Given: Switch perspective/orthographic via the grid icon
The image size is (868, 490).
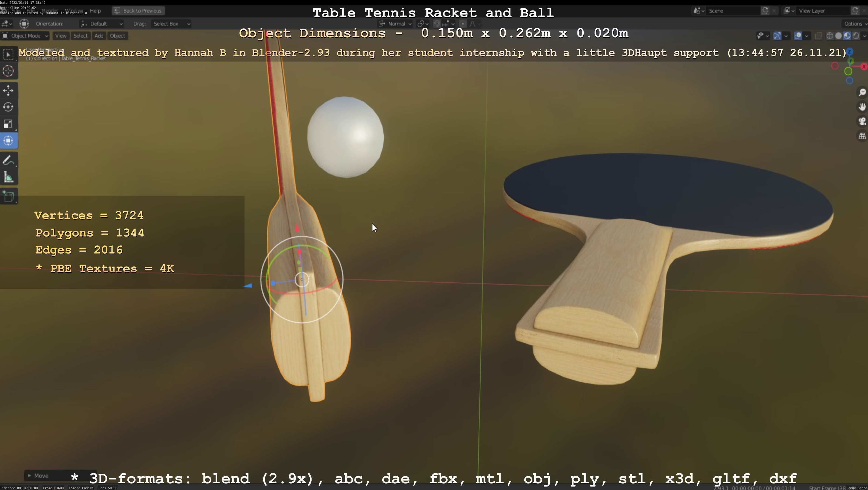Looking at the screenshot, I should tap(862, 136).
